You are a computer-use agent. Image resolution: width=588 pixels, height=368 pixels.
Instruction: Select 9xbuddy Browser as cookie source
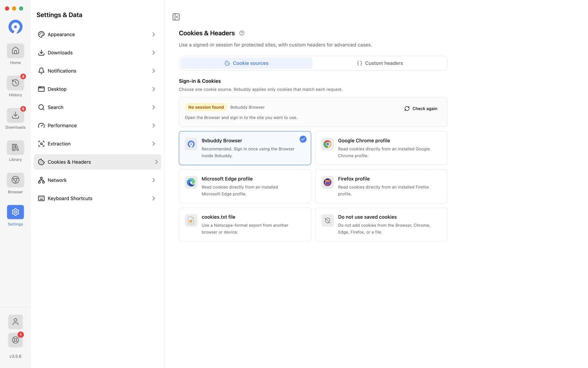245,148
